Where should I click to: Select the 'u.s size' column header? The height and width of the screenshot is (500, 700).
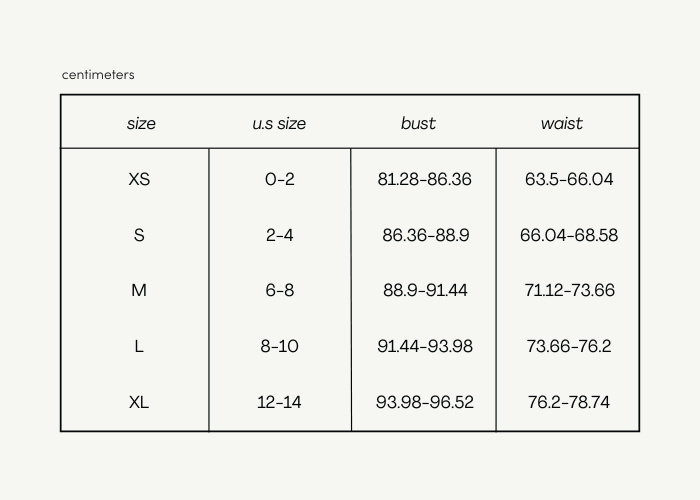pyautogui.click(x=279, y=124)
